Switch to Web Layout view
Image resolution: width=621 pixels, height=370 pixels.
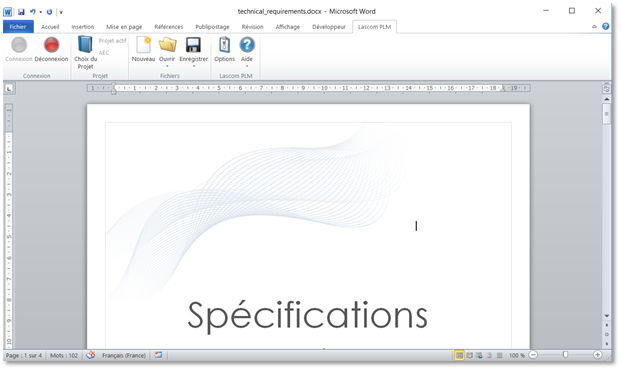click(479, 355)
